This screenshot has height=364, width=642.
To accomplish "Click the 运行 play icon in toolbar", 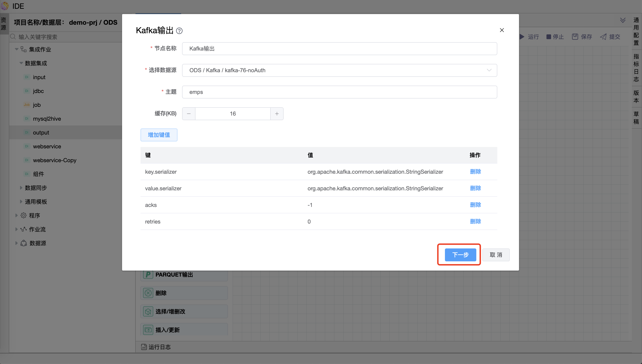I will coord(522,37).
